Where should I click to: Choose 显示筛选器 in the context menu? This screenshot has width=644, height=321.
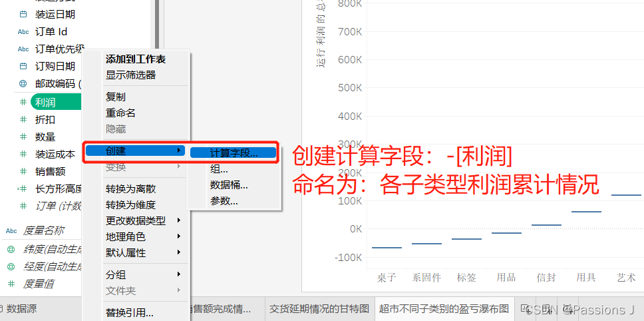[x=130, y=75]
